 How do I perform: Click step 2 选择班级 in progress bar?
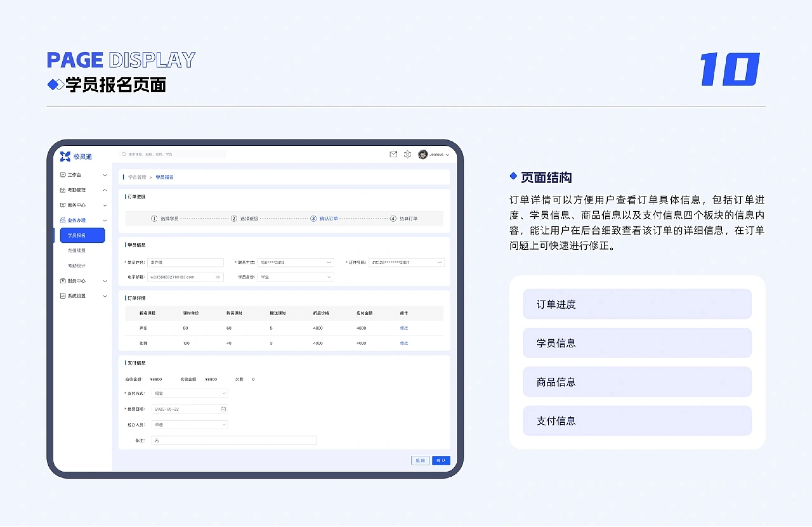245,218
